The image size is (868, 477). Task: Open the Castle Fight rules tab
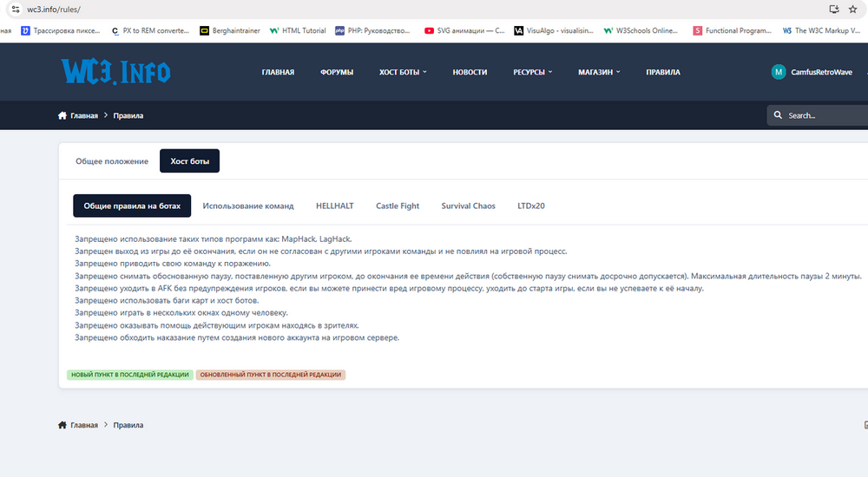coord(398,206)
